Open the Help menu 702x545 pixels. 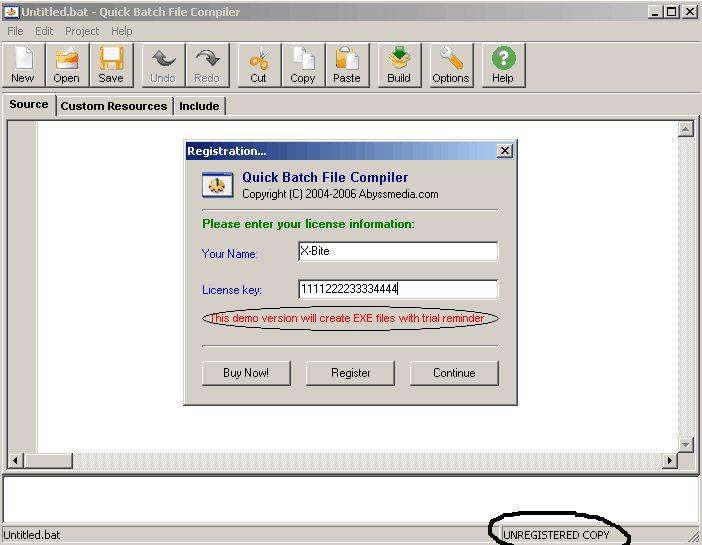coord(121,31)
